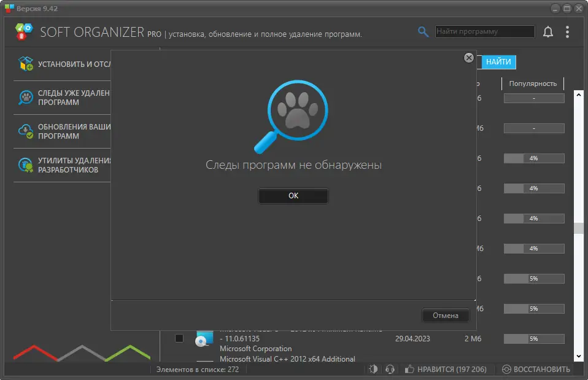Click the bottom 5% popularity bar
This screenshot has height=380, width=588.
(534, 339)
